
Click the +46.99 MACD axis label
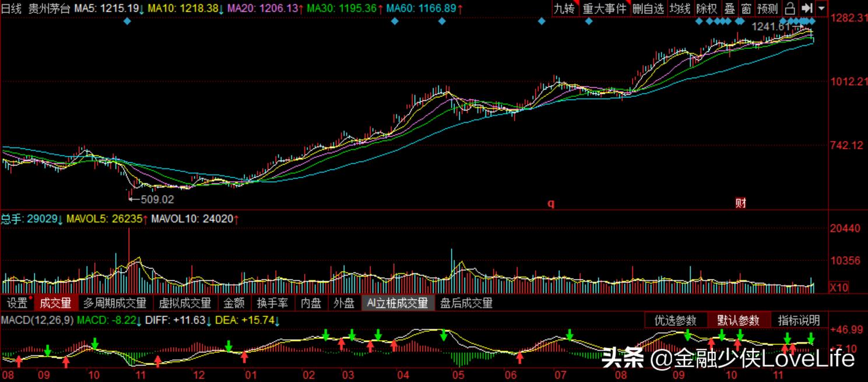pos(846,330)
